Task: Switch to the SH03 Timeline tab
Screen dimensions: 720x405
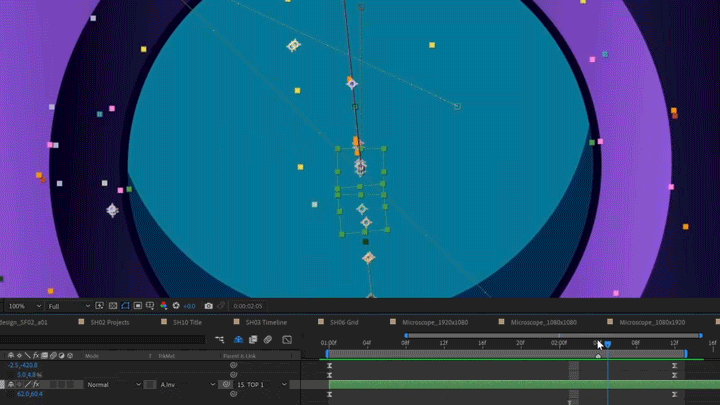Action: [x=266, y=322]
